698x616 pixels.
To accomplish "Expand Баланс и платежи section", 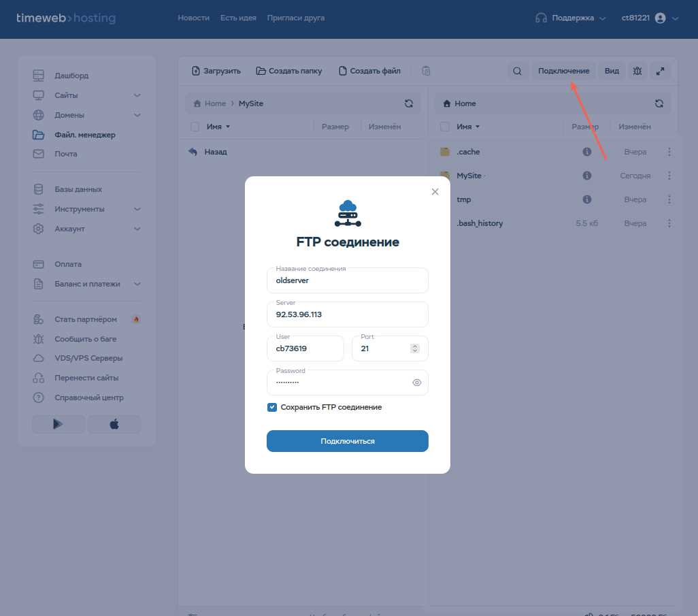I will [x=137, y=284].
